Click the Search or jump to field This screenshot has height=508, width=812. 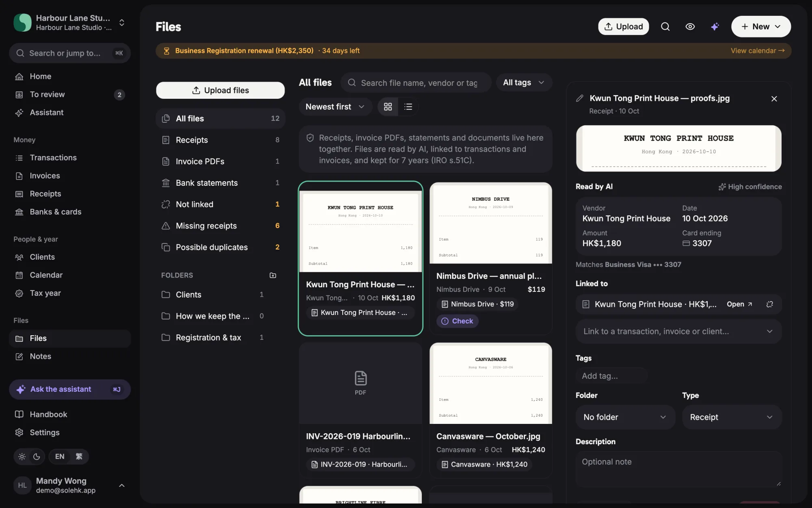[70, 53]
